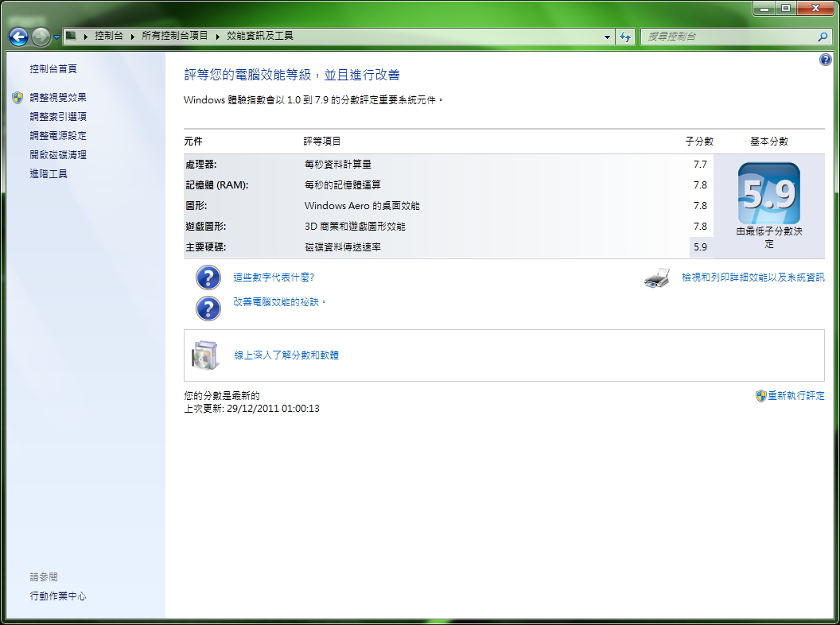Click 每秒資料計算量 text
The width and height of the screenshot is (840, 625).
coord(338,165)
